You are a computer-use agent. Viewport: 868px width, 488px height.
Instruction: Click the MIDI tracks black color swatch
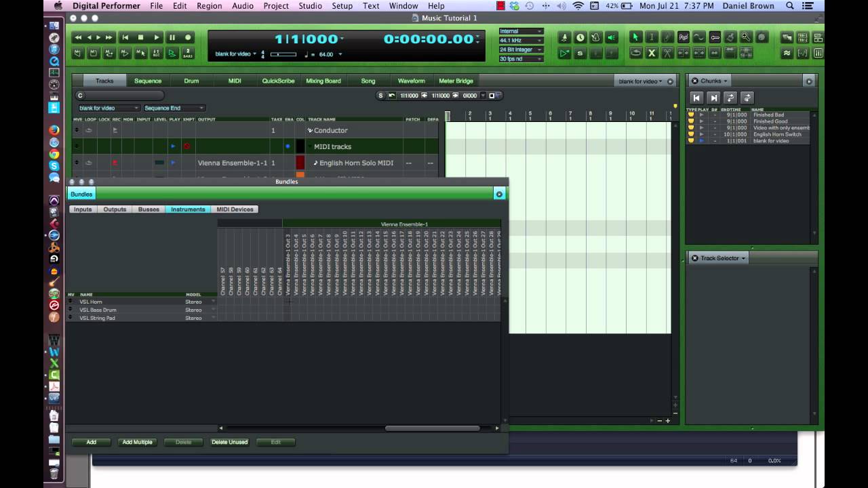point(300,146)
